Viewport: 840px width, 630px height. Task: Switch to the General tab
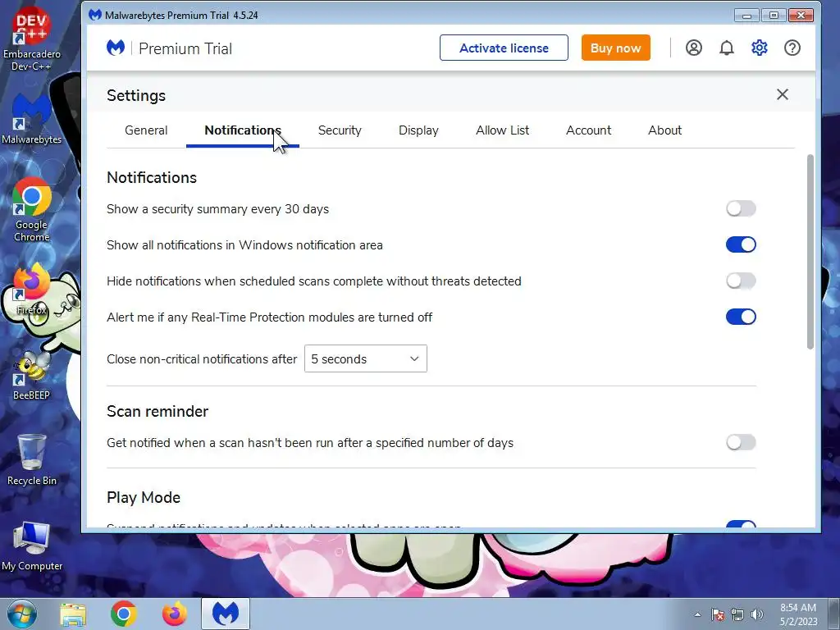pos(146,130)
